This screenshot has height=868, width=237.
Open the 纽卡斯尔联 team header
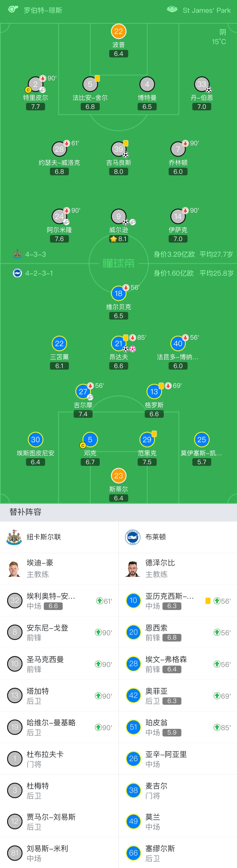[59, 537]
